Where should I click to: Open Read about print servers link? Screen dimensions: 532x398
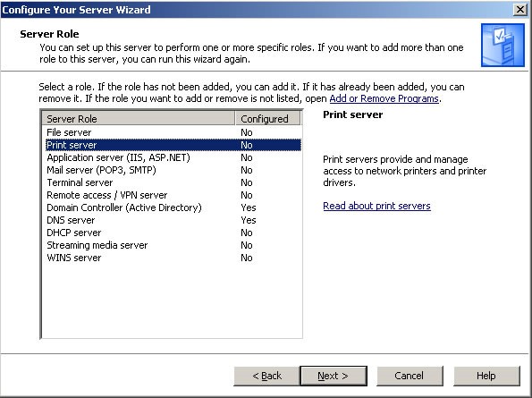coord(376,206)
